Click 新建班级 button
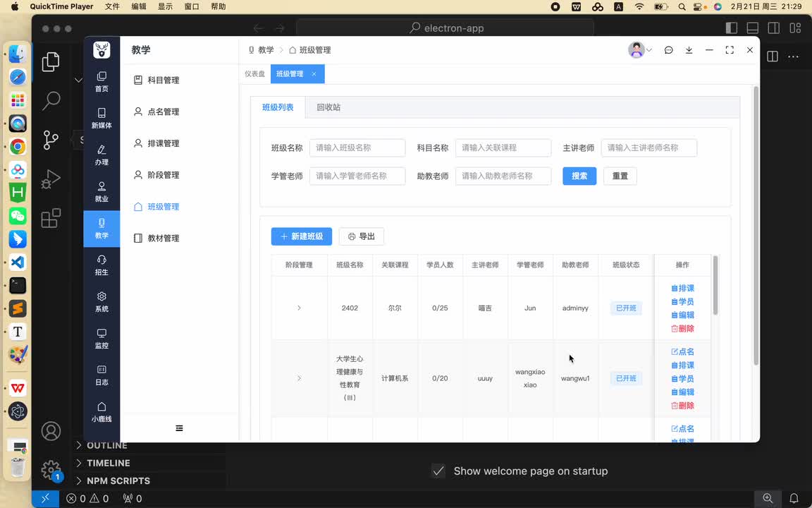 (302, 236)
